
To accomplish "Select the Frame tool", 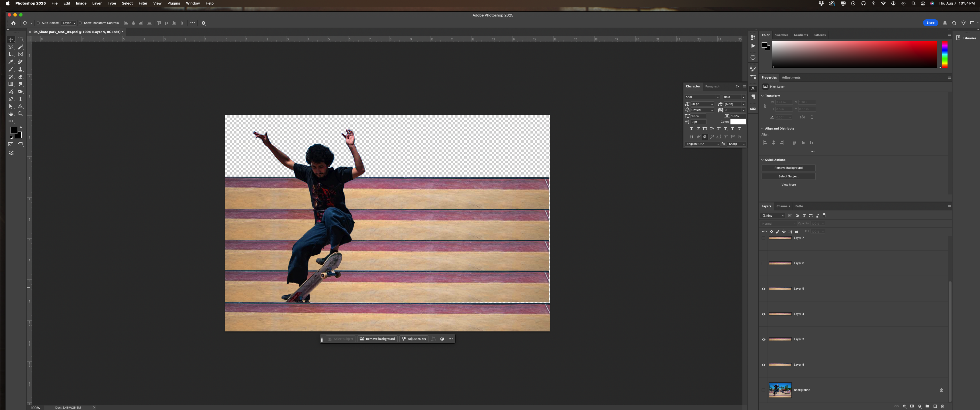I will coord(21,54).
